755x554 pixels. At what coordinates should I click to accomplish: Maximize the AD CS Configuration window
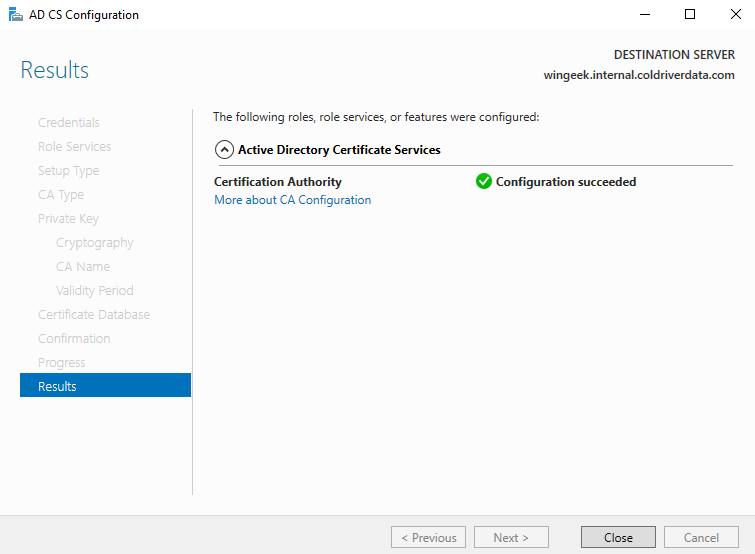[689, 15]
